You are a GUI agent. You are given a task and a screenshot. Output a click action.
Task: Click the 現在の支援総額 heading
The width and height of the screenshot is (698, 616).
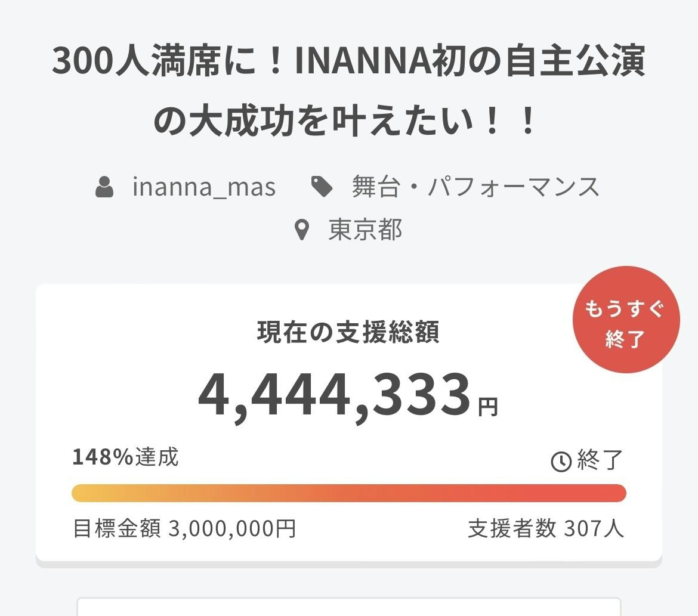point(348,332)
